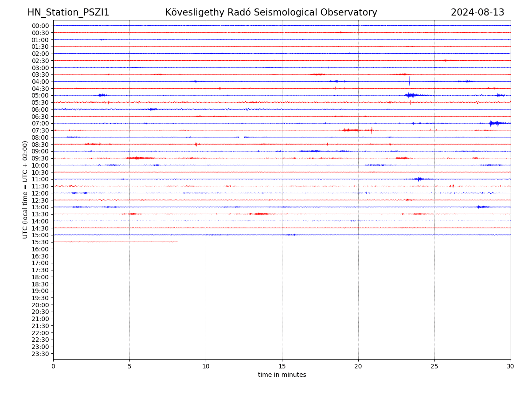Select the 04:00 row time label
Image resolution: width=532 pixels, height=399 pixels.
coord(40,82)
